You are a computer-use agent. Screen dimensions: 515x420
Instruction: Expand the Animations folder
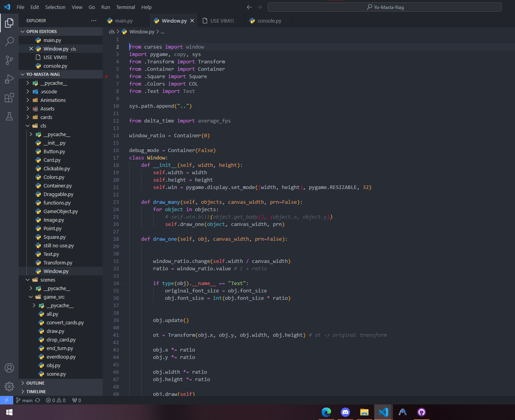click(53, 100)
